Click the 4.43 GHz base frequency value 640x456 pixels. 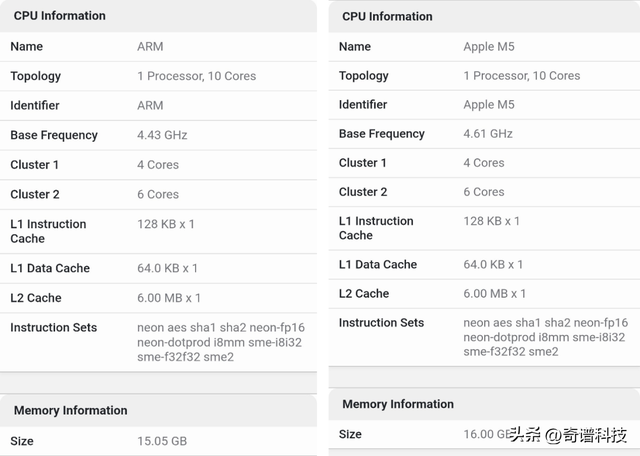click(x=162, y=135)
